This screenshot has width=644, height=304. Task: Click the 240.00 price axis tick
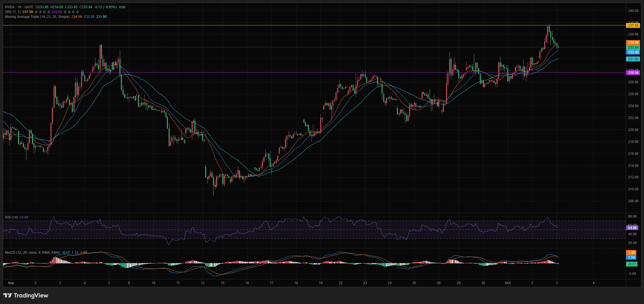(x=633, y=11)
